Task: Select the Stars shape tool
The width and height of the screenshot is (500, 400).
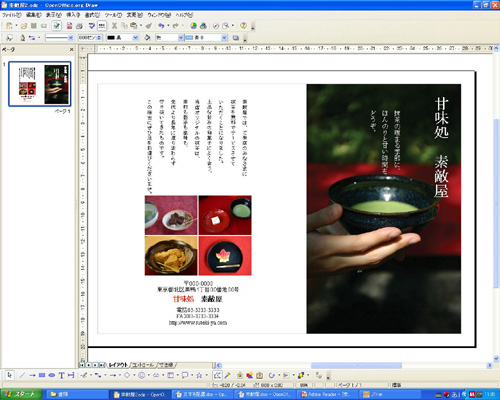Action: click(199, 375)
